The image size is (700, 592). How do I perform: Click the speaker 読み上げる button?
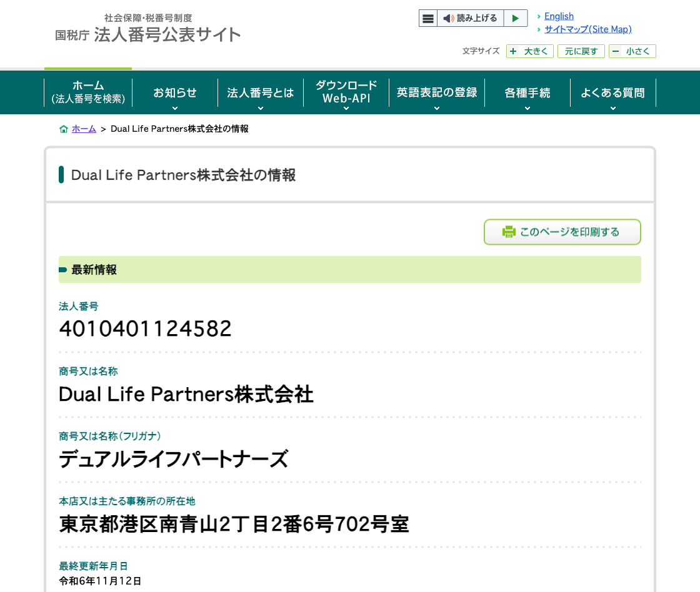pos(470,18)
